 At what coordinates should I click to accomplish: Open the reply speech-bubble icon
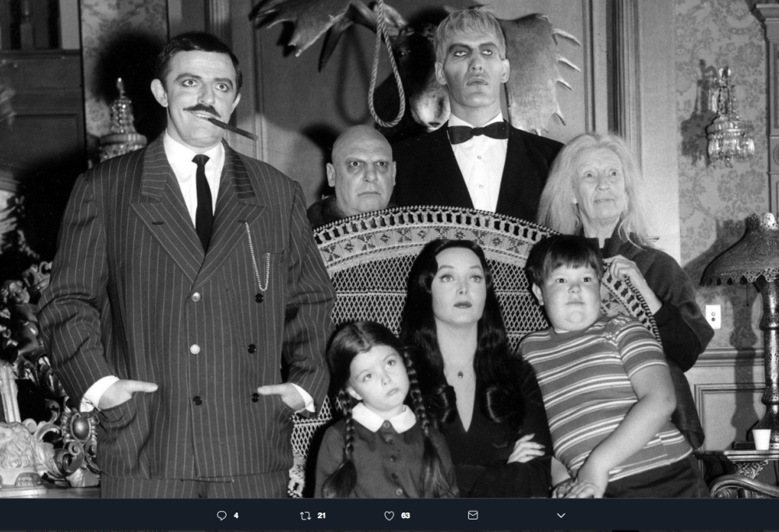224,513
